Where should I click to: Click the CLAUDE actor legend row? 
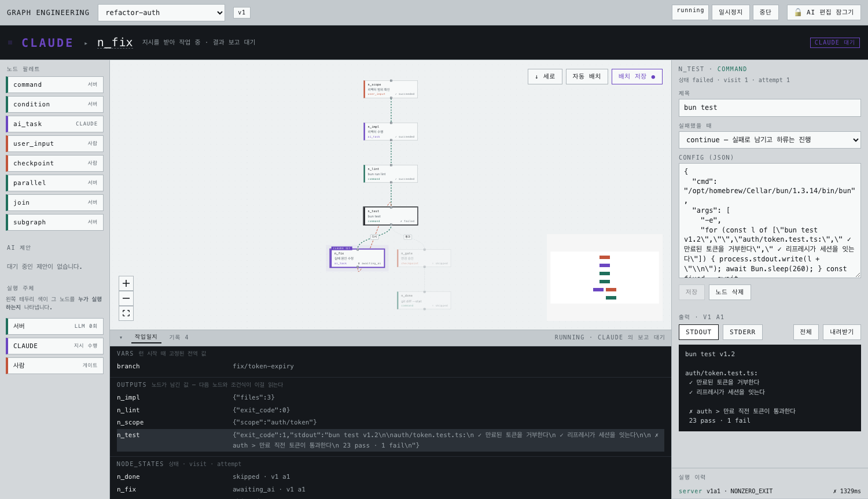coord(55,346)
